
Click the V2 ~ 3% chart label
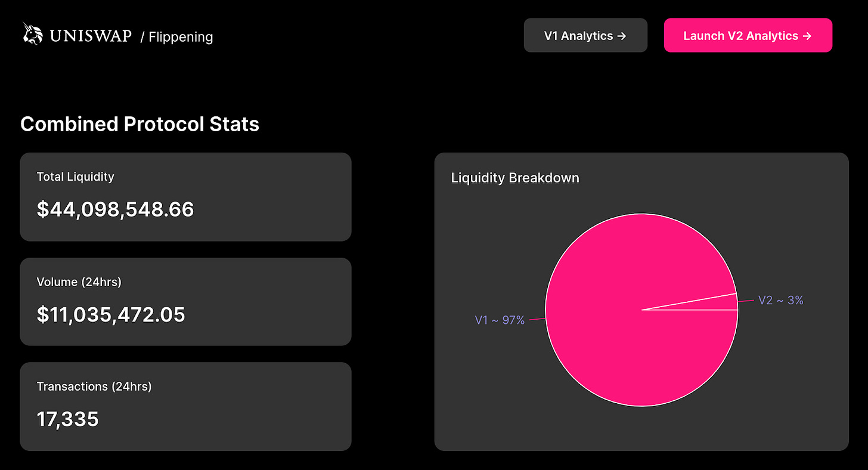pyautogui.click(x=780, y=300)
